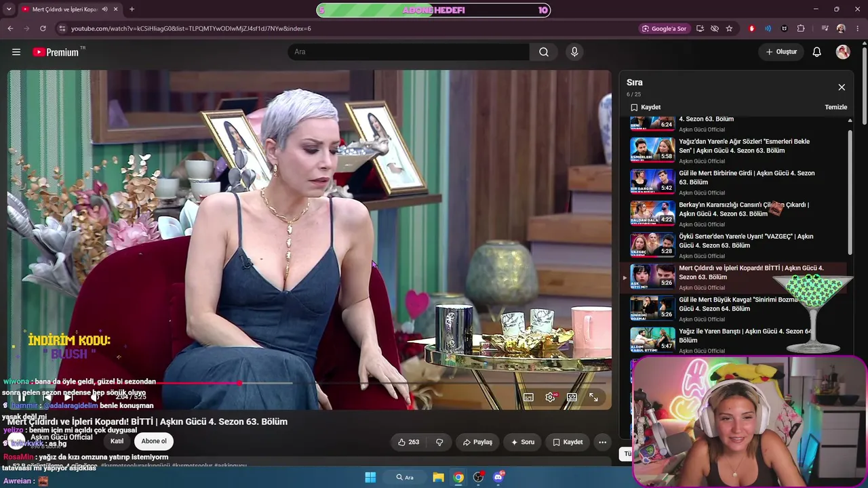Play Gül ile Mert Büyük Kavga thumbnail
Viewport: 868px width, 488px height.
652,308
